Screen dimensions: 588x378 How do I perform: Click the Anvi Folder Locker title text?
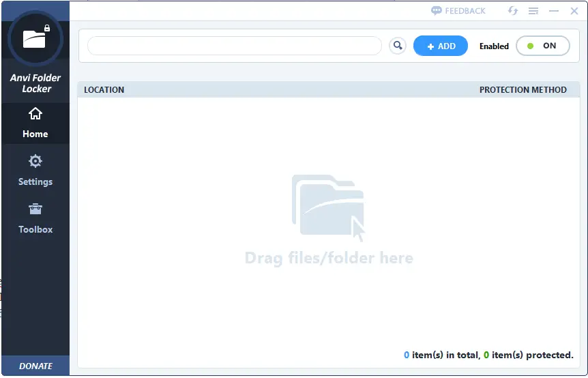[x=35, y=83]
